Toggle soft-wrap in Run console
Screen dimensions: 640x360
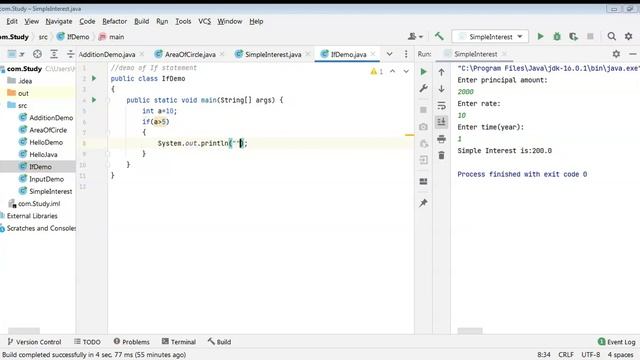tap(441, 106)
